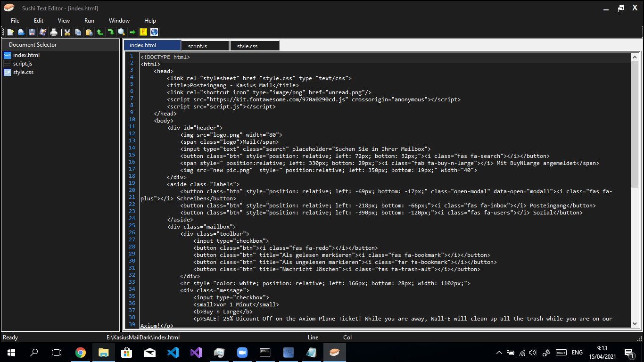644x362 pixels.
Task: Open Visual Studio Code from the taskbar
Action: 173,352
